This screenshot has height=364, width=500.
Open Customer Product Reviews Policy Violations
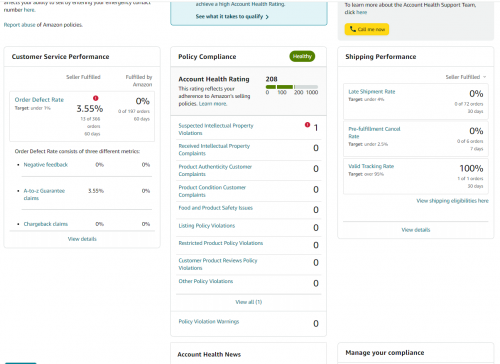pos(218,264)
